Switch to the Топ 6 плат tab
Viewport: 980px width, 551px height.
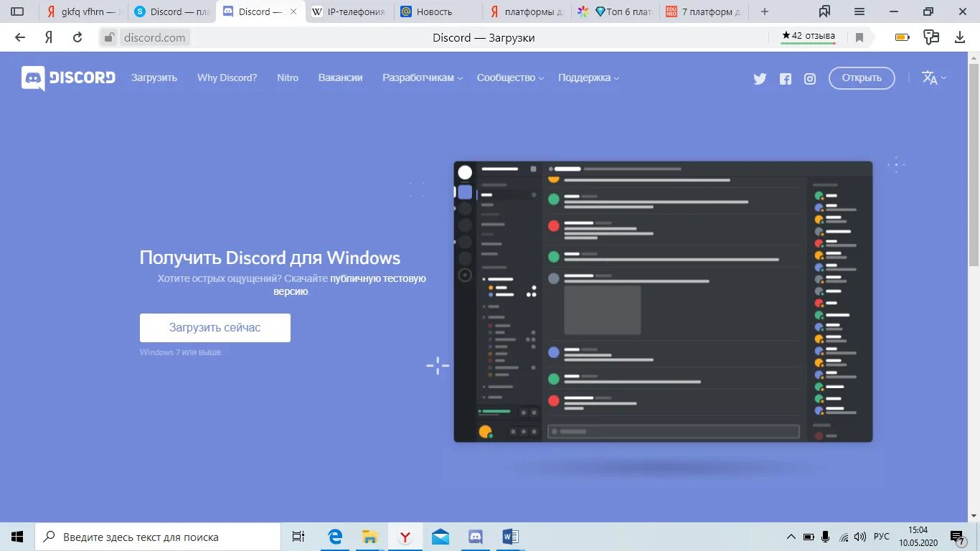pyautogui.click(x=616, y=11)
